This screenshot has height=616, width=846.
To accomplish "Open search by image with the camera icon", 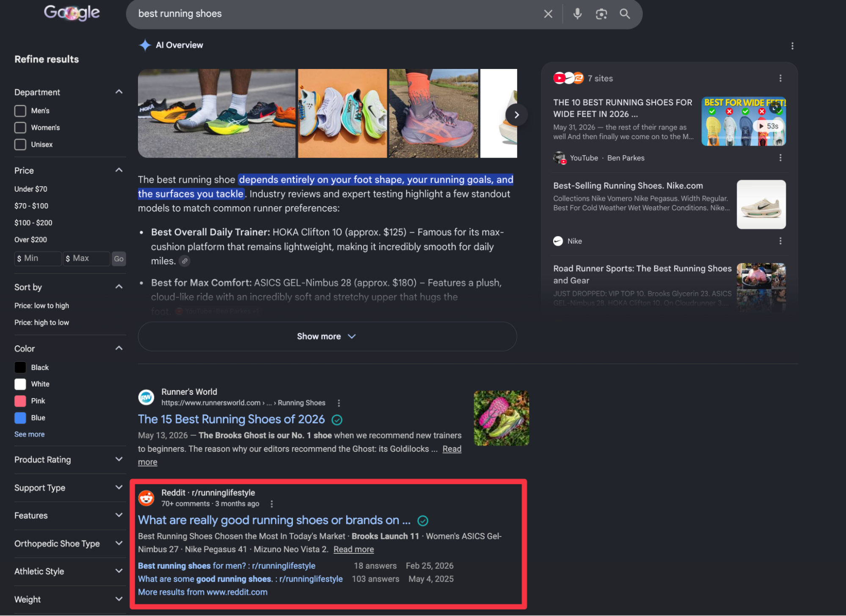I will point(601,14).
